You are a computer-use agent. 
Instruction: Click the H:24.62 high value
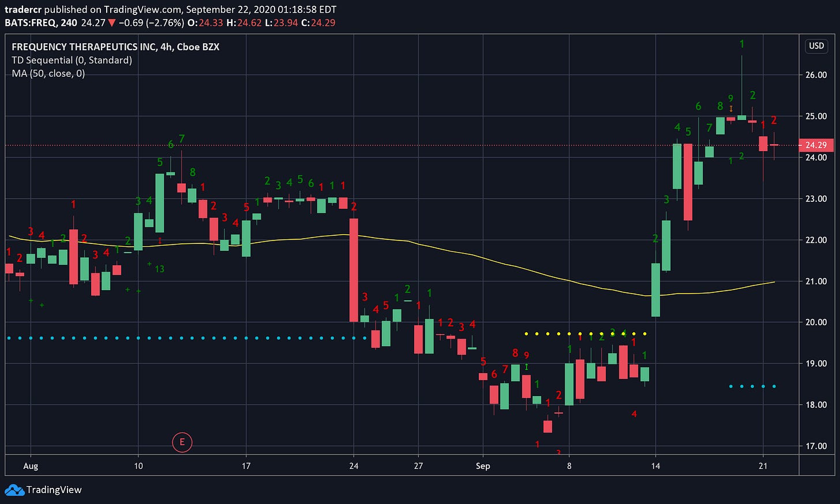pyautogui.click(x=243, y=23)
